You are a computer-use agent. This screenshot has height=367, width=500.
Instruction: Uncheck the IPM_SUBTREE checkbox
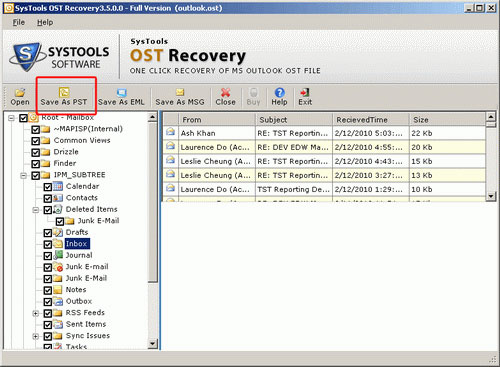point(36,175)
